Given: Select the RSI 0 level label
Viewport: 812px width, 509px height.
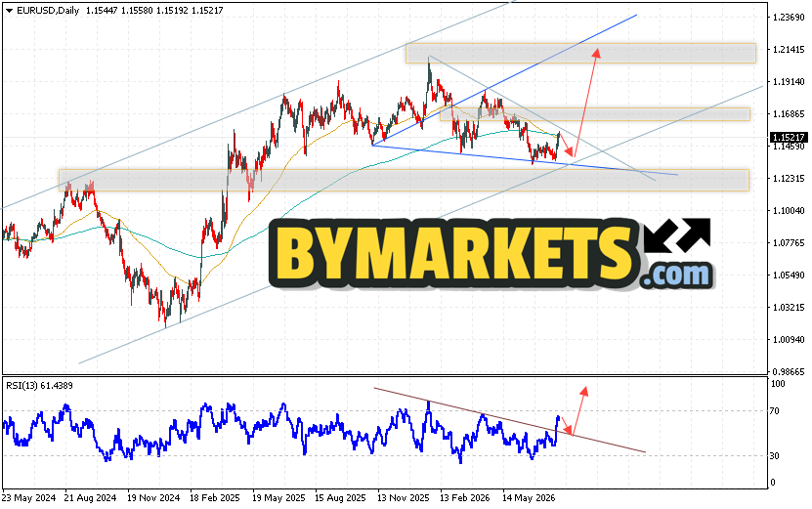Looking at the screenshot, I should pyautogui.click(x=773, y=483).
